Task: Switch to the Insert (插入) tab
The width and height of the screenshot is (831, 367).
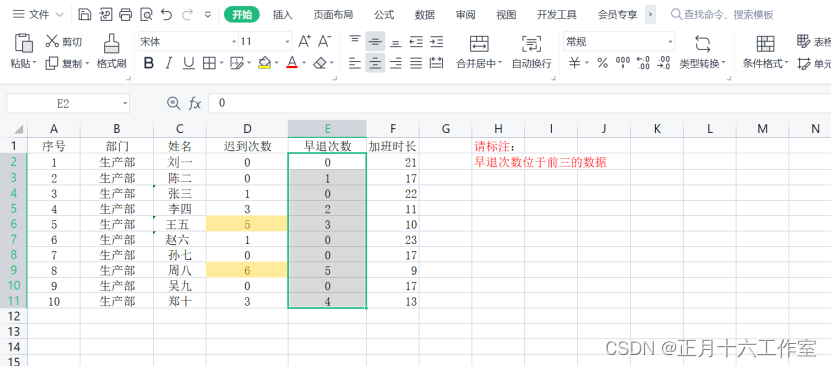Action: (282, 15)
